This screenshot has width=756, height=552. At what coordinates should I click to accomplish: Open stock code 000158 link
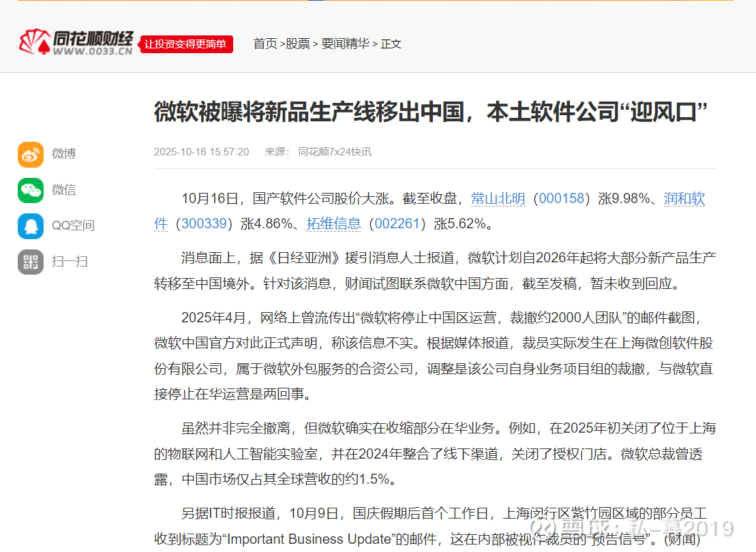[x=561, y=198]
